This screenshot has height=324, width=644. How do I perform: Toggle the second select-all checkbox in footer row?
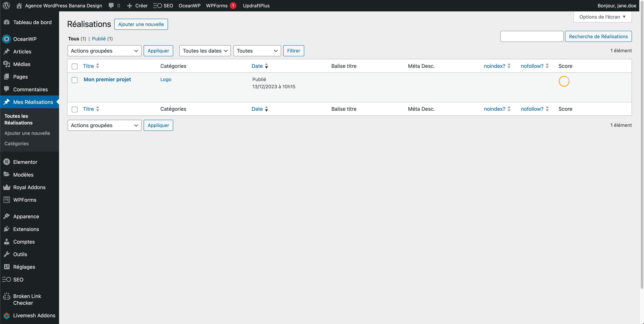(x=75, y=109)
